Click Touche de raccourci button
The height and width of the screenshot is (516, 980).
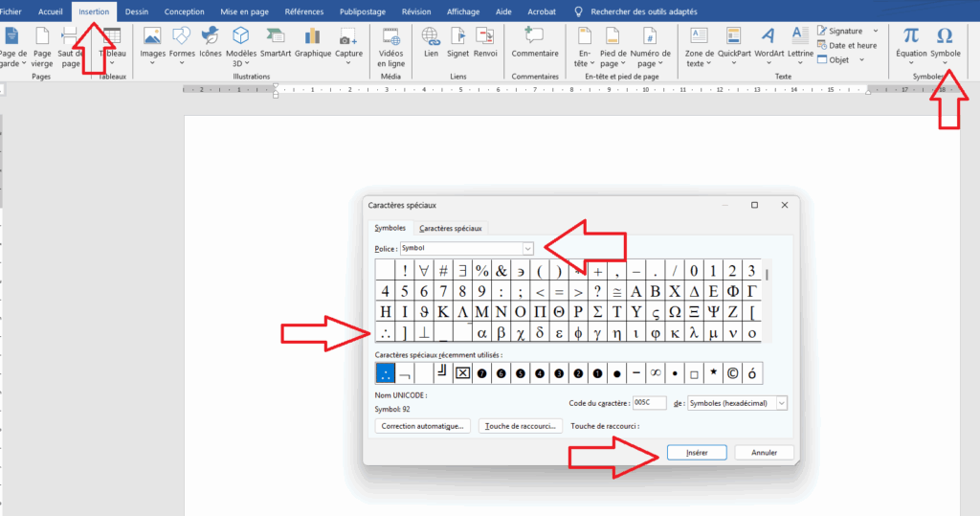520,426
